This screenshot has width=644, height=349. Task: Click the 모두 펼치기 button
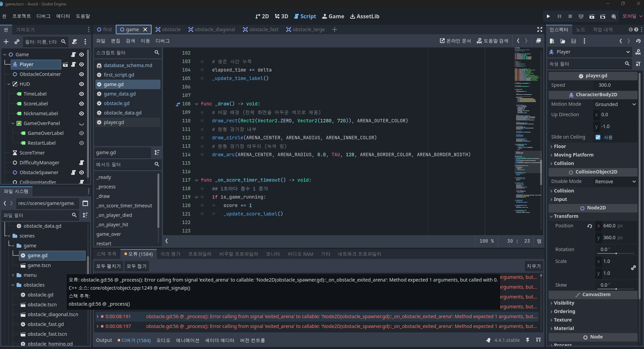click(108, 266)
